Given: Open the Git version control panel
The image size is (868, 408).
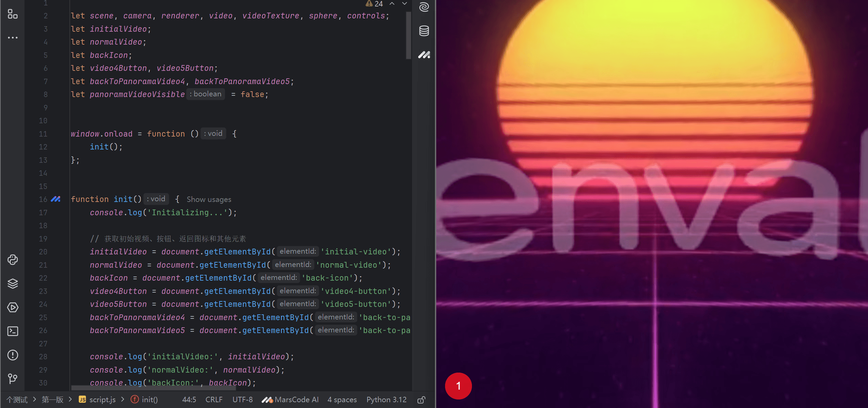Looking at the screenshot, I should (x=13, y=378).
